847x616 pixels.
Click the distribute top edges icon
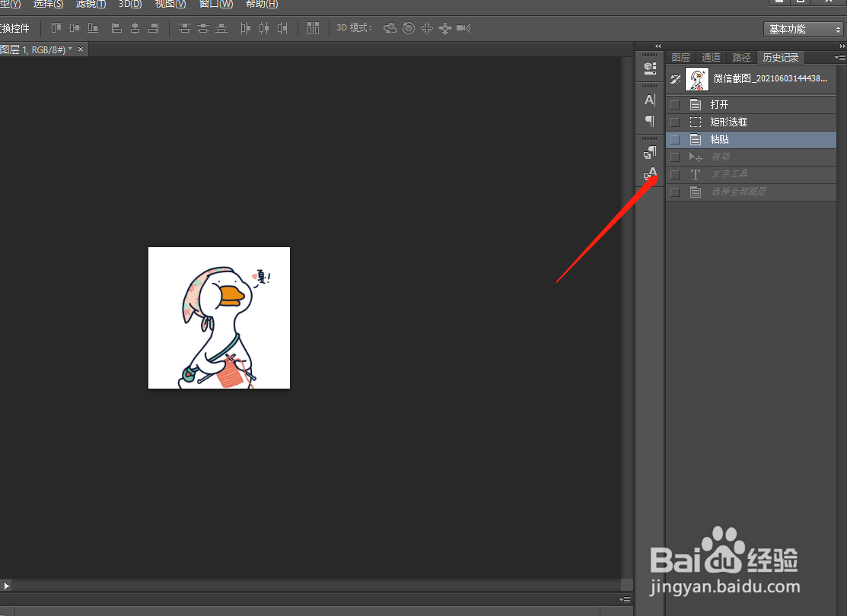pyautogui.click(x=185, y=28)
